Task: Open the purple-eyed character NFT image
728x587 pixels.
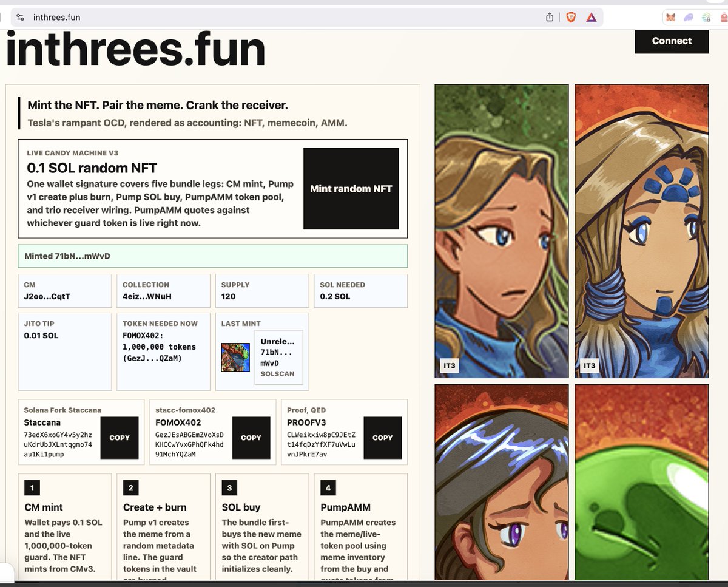Action: [x=502, y=481]
